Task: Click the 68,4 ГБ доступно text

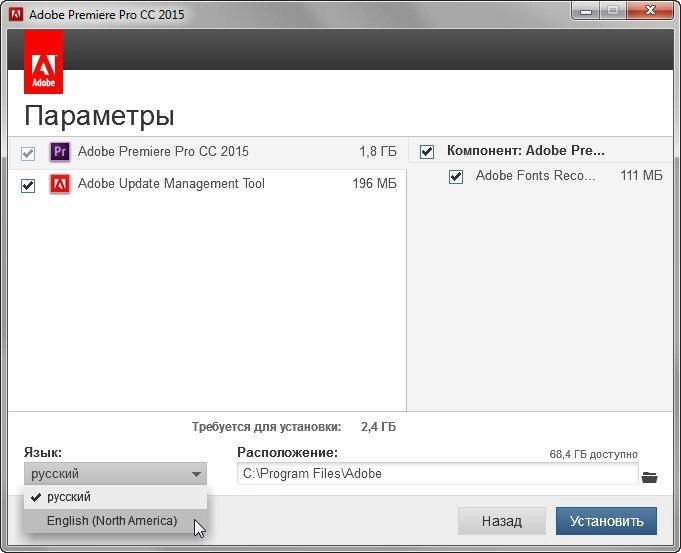Action: [594, 454]
